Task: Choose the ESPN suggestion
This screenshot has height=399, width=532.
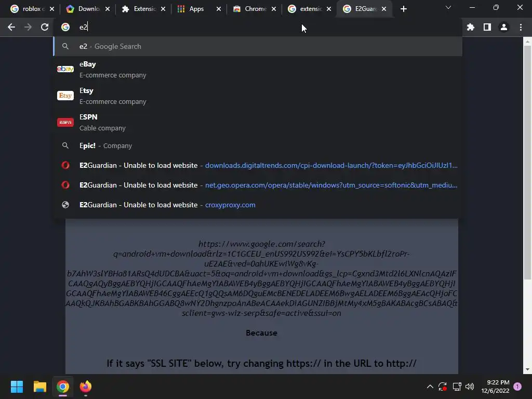Action: click(258, 123)
